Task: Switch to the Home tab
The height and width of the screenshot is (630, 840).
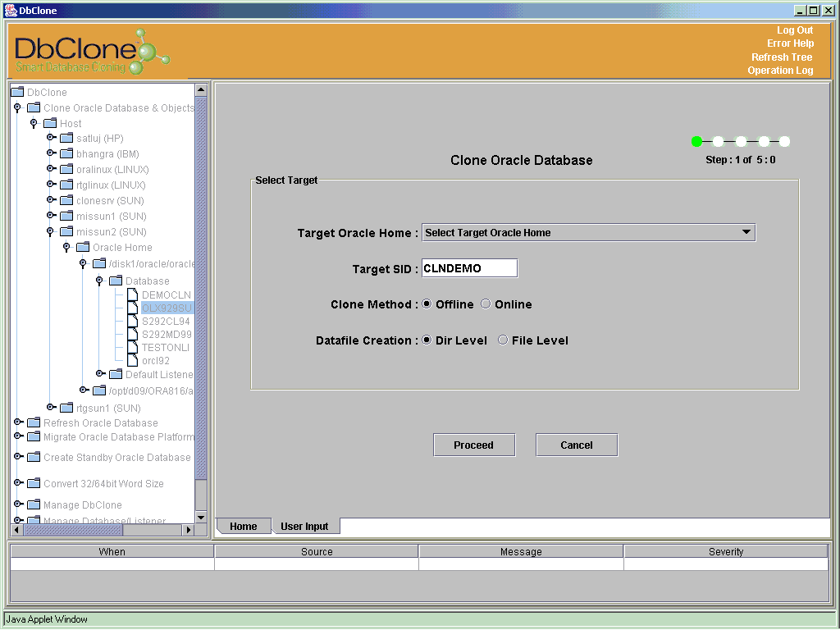Action: coord(243,526)
